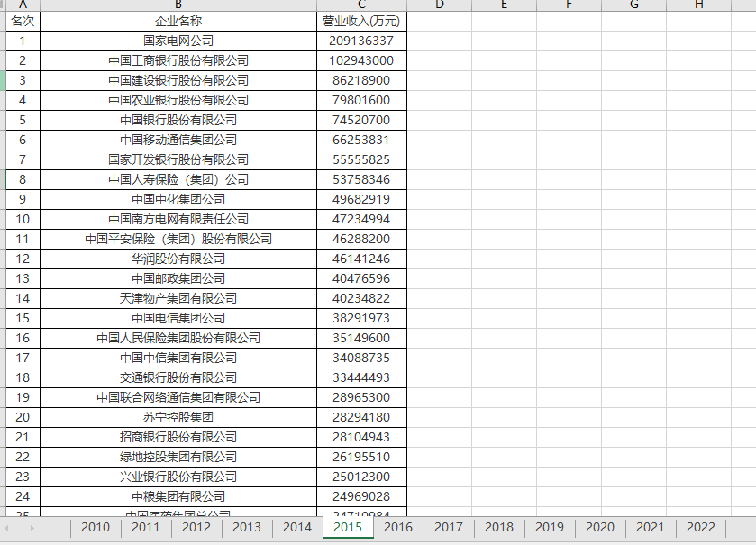
Task: Select the cell 中国南方电网有限责任公司
Action: click(x=178, y=219)
